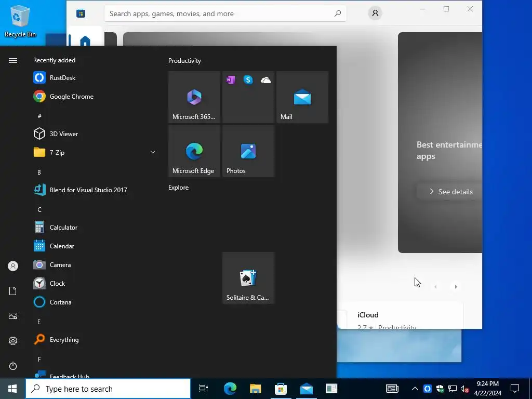532x399 pixels.
Task: Open Feedback Hub entry
Action: 95,374
